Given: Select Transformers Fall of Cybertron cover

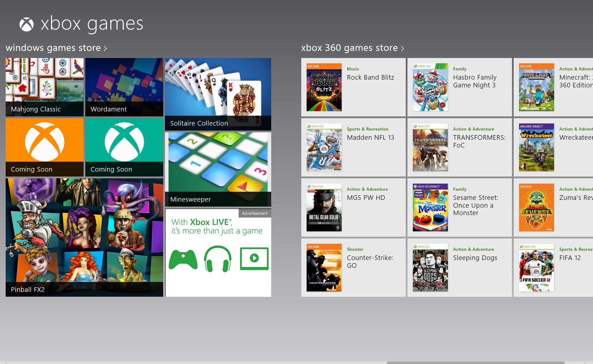Looking at the screenshot, I should [430, 147].
